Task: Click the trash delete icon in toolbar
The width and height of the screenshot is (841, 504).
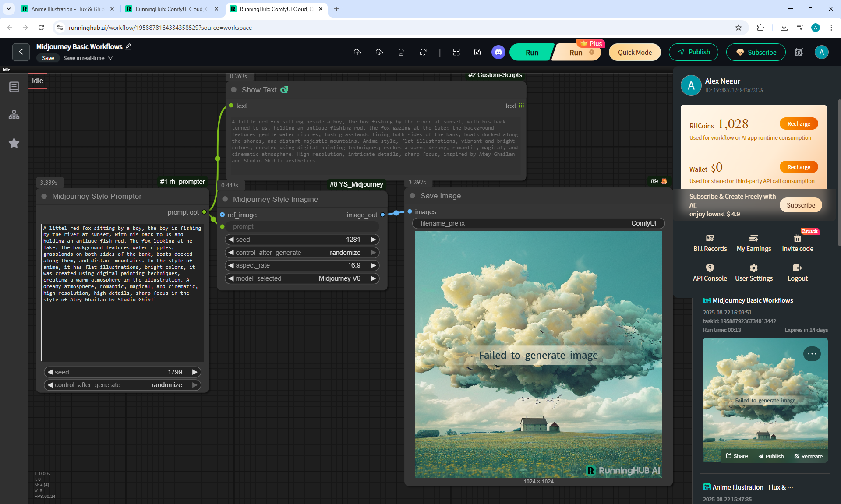Action: tap(401, 52)
